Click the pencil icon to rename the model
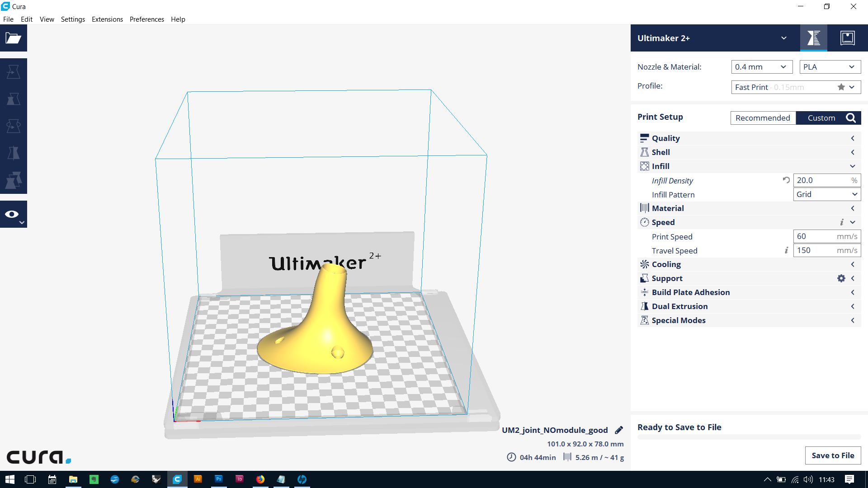 619,430
